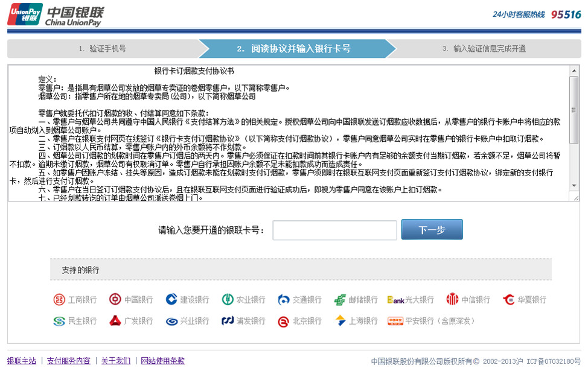Click the 农业银行 label
Screen dimensions: 588x371
[251, 300]
